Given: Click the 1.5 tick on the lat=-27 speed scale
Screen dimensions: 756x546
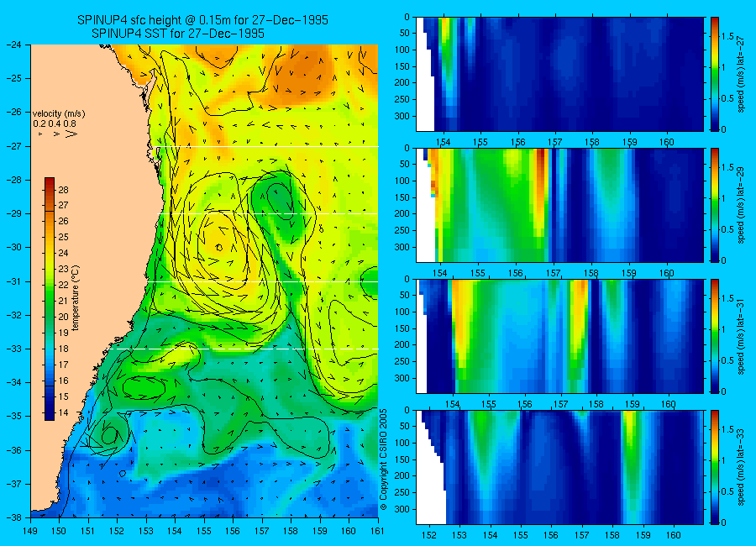Looking at the screenshot, I should (x=728, y=37).
